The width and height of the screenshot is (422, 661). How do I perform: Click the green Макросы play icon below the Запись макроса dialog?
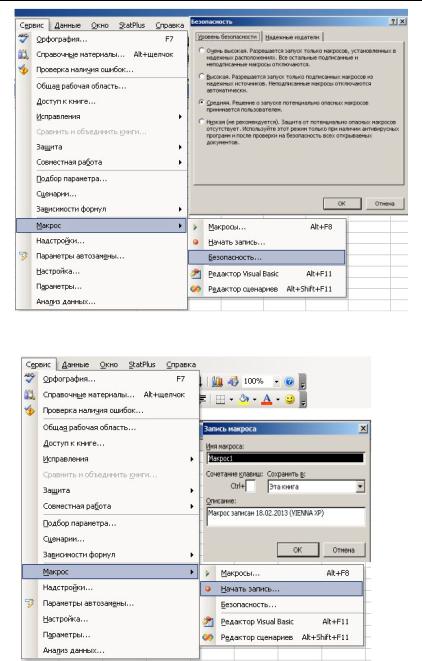tap(207, 573)
